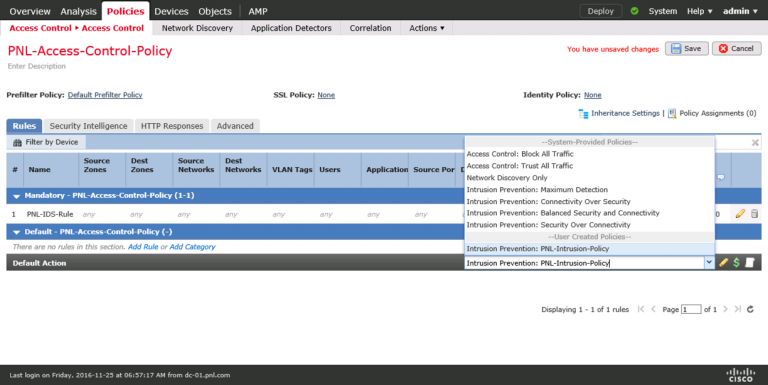Viewport: 768px width, 385px height.
Task: Click the default action policy input field
Action: pos(584,263)
